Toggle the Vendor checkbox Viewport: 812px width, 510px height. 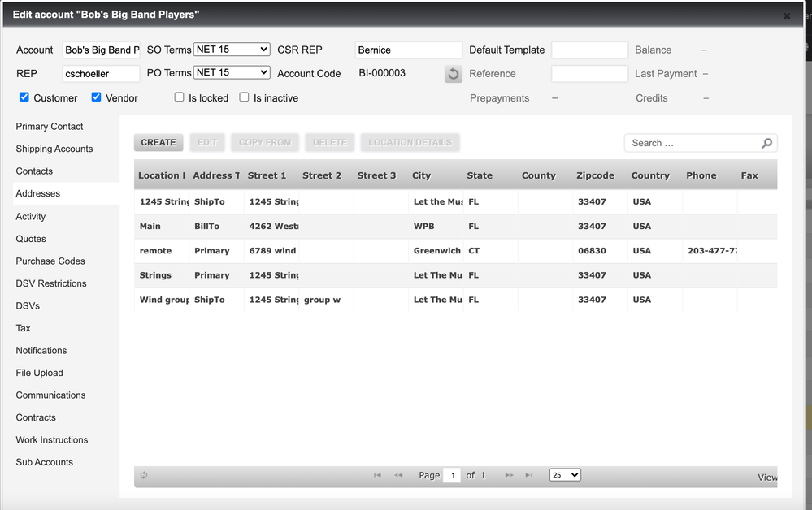coord(97,97)
